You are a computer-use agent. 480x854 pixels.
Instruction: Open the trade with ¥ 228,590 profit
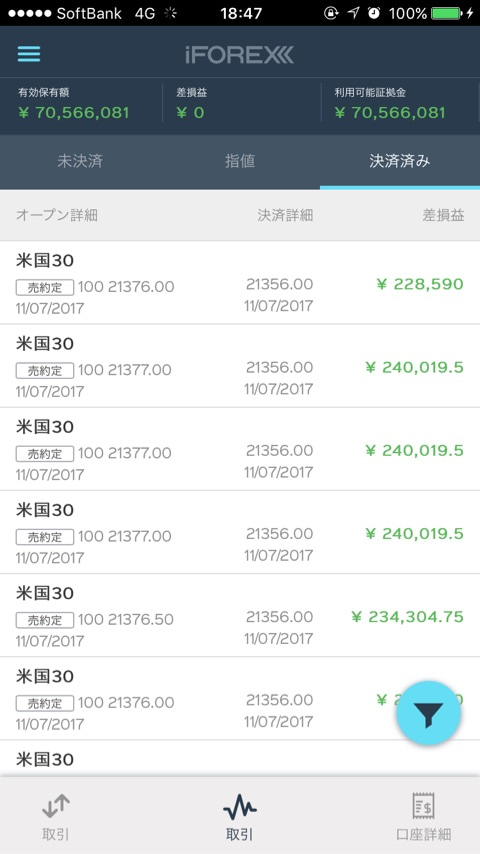240,283
